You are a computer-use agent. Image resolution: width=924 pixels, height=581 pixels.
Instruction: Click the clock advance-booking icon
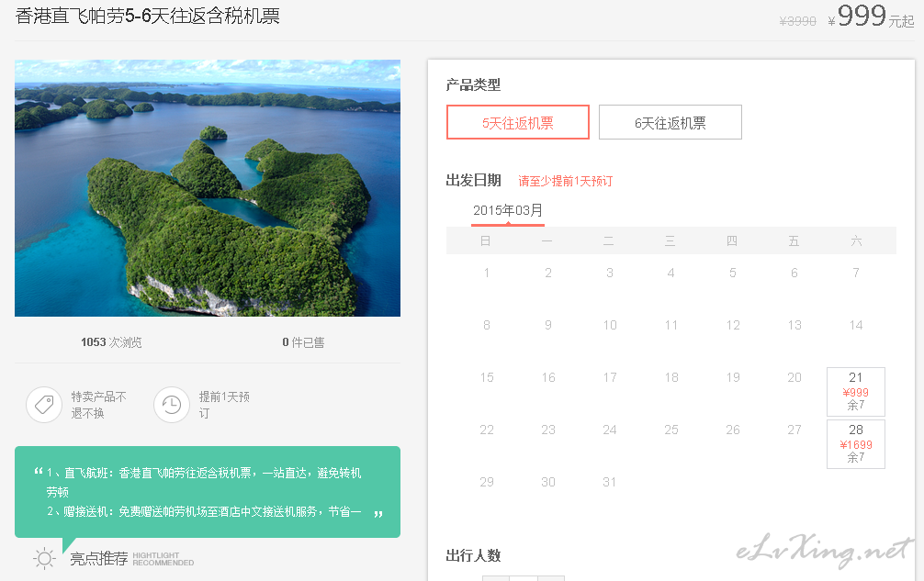(x=172, y=405)
